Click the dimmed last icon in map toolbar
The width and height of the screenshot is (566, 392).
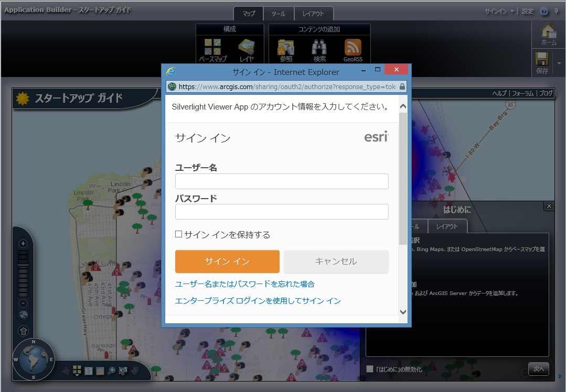coord(135,371)
